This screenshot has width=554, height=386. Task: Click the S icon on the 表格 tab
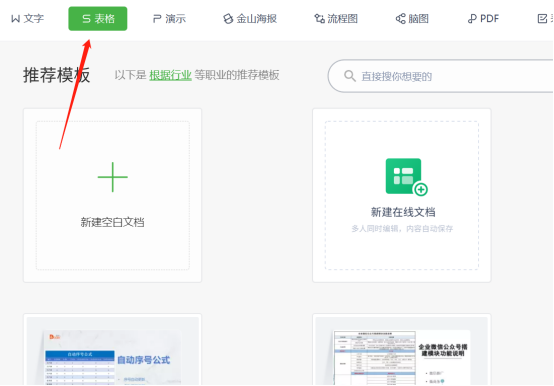point(87,19)
